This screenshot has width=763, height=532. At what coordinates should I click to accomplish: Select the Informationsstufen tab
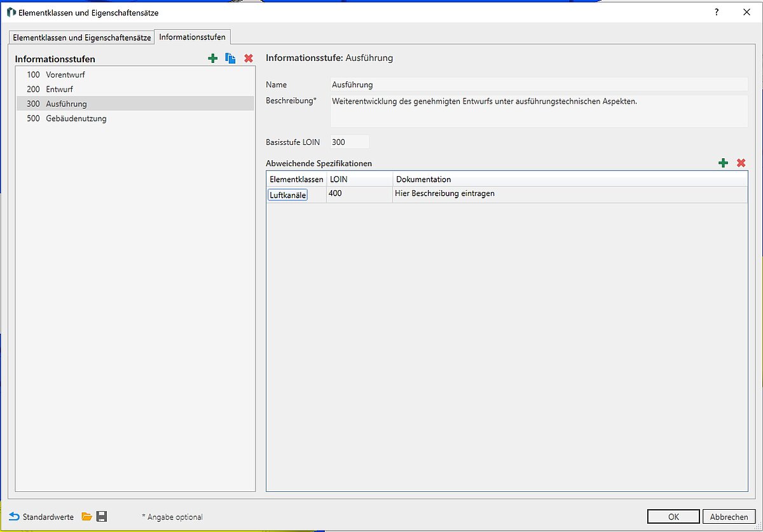[192, 37]
